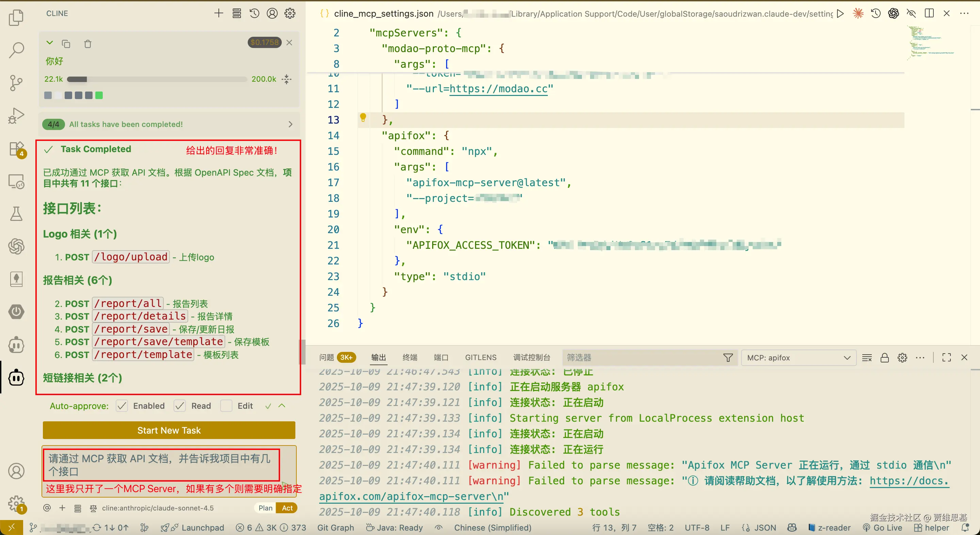Delete task with trash icon

click(87, 44)
